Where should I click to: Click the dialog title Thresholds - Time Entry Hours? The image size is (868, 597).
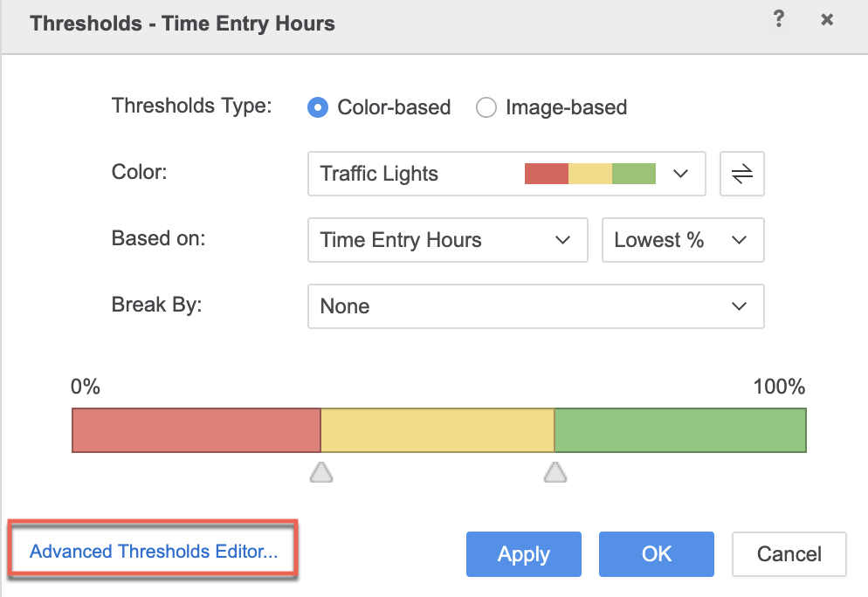[x=183, y=24]
